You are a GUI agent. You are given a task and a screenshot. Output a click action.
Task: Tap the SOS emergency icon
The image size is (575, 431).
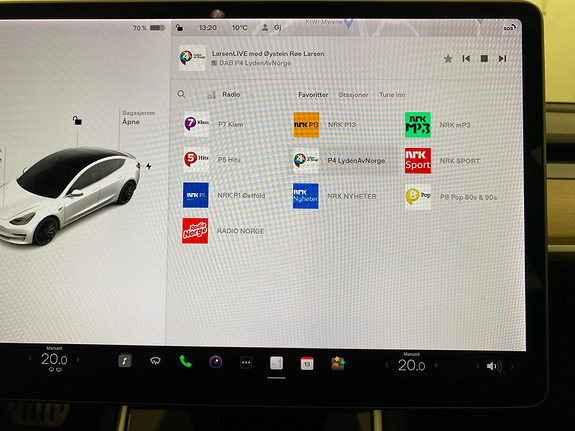click(509, 28)
